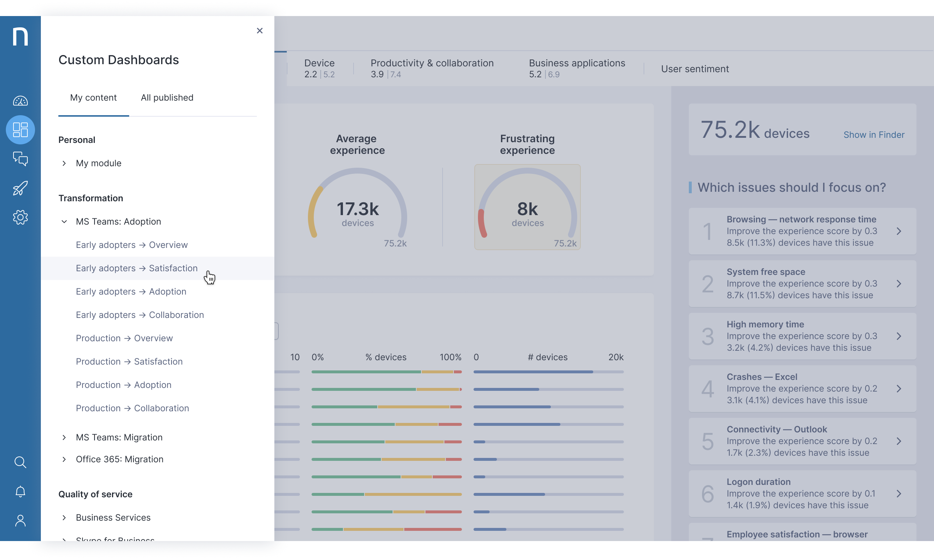The width and height of the screenshot is (934, 560).
Task: Open the notifications bell icon
Action: click(20, 491)
